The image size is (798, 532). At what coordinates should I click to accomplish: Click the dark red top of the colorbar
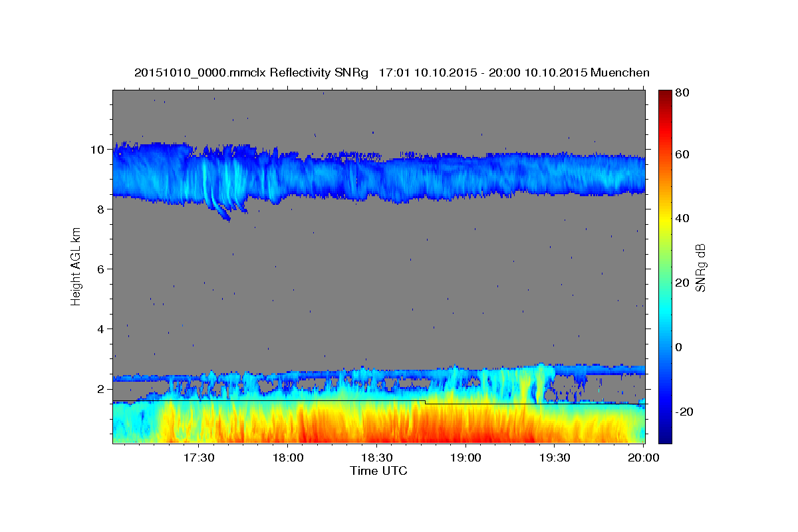(664, 96)
